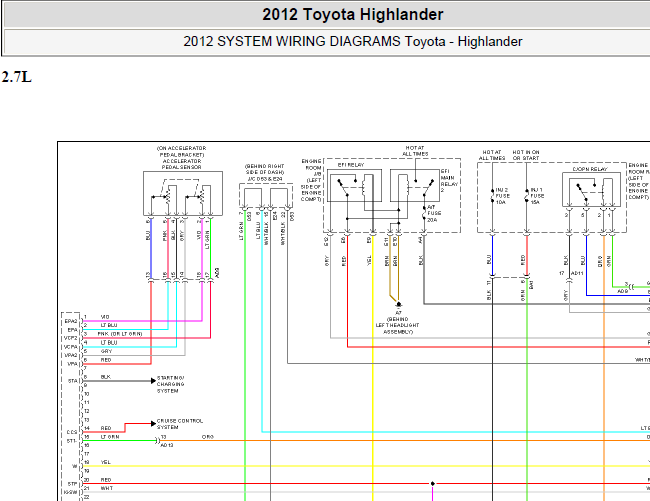Screen dimensions: 650x501
Task: Click the 'LT GRN' wire label at pin 15
Action: point(110,437)
